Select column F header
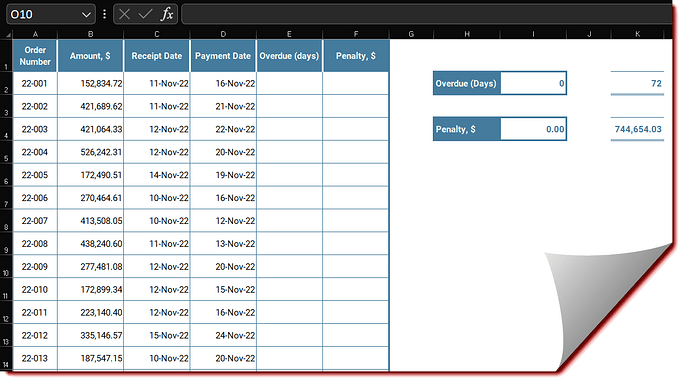Screen dimensions: 690x389 tap(356, 34)
